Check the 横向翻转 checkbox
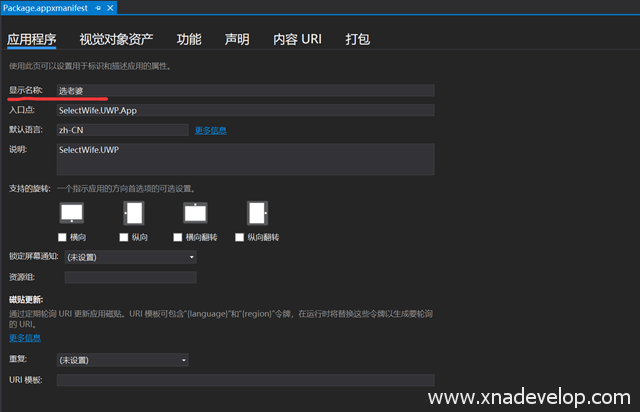This screenshot has width=640, height=412. 178,237
